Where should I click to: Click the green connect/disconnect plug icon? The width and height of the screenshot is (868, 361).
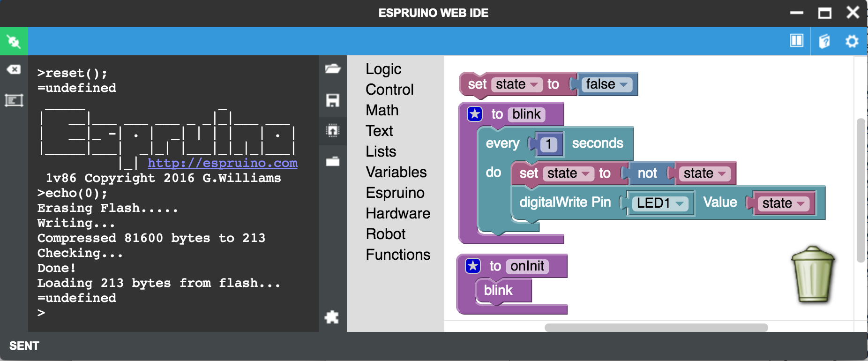(14, 41)
